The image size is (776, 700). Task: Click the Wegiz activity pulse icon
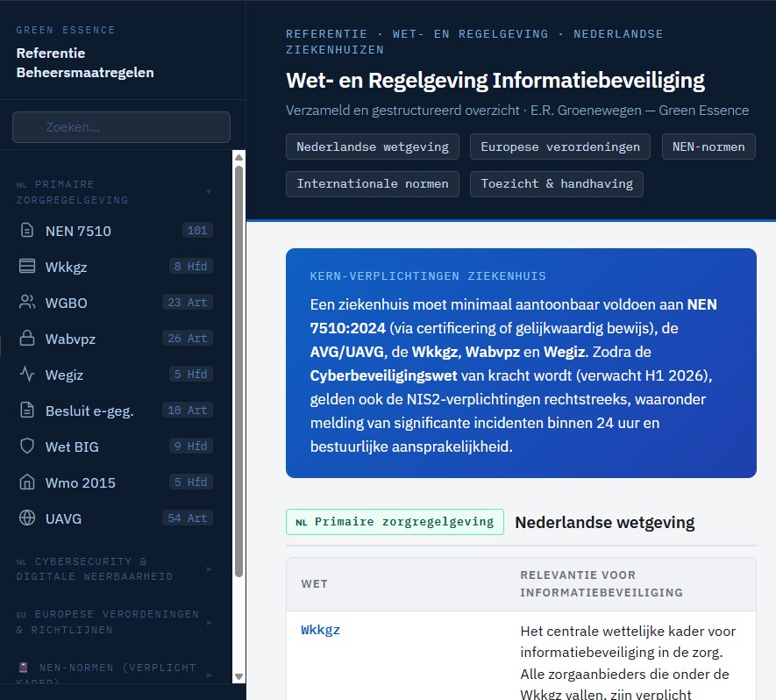(26, 375)
